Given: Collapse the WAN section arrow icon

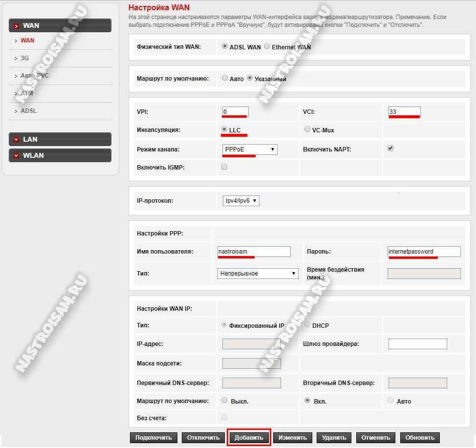Looking at the screenshot, I should pyautogui.click(x=17, y=26).
